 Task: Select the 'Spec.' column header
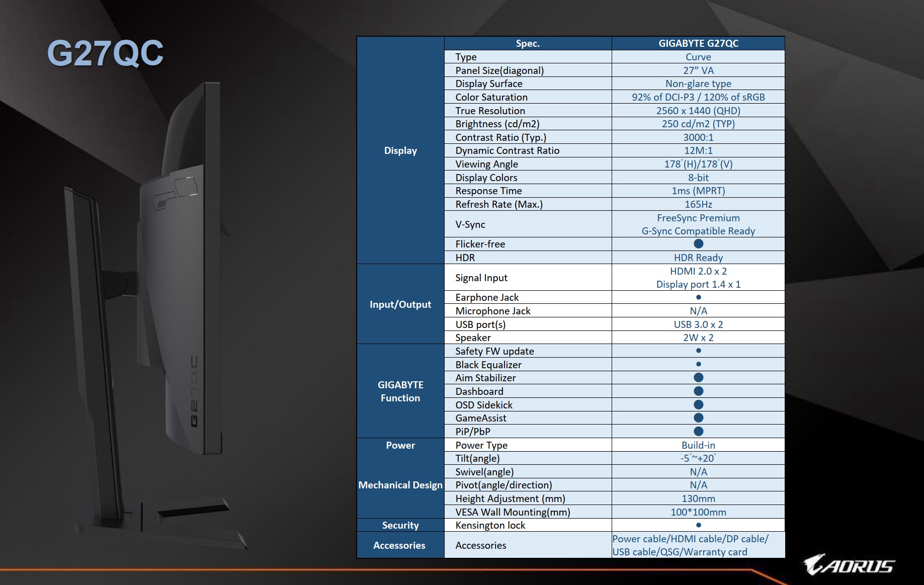[528, 43]
